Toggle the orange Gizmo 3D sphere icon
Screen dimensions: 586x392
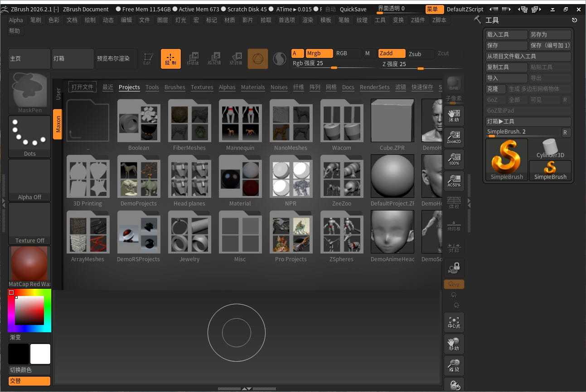(257, 59)
